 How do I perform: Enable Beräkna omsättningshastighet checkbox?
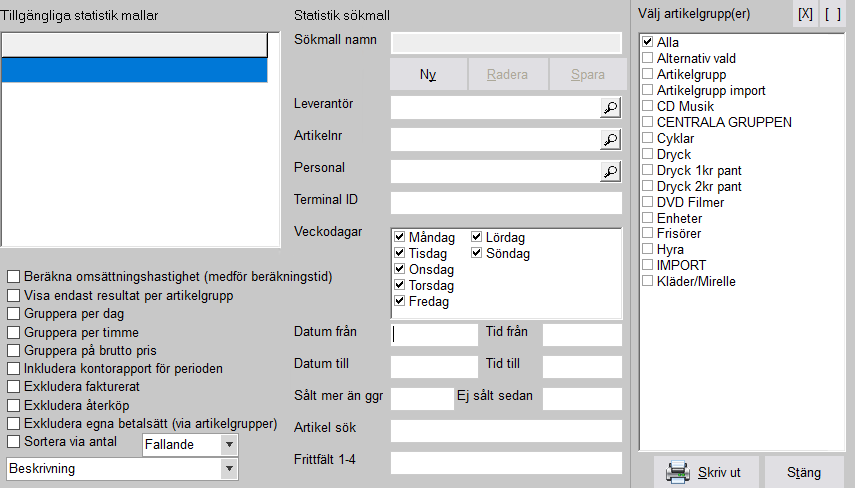click(14, 277)
